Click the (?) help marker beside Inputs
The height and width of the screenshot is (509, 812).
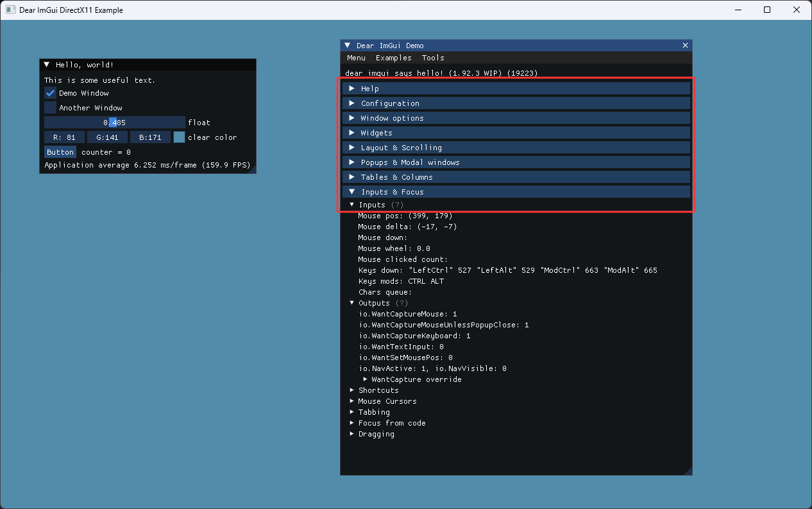(397, 205)
